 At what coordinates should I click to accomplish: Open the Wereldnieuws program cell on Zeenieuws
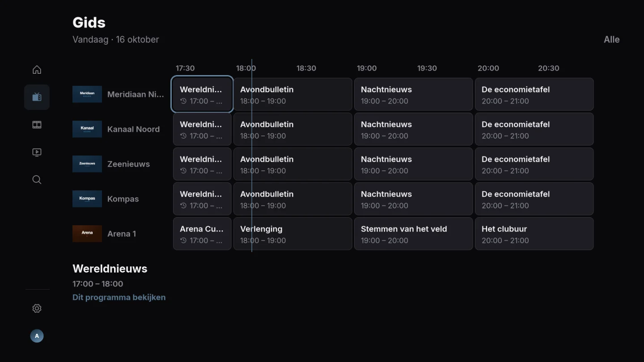[202, 164]
